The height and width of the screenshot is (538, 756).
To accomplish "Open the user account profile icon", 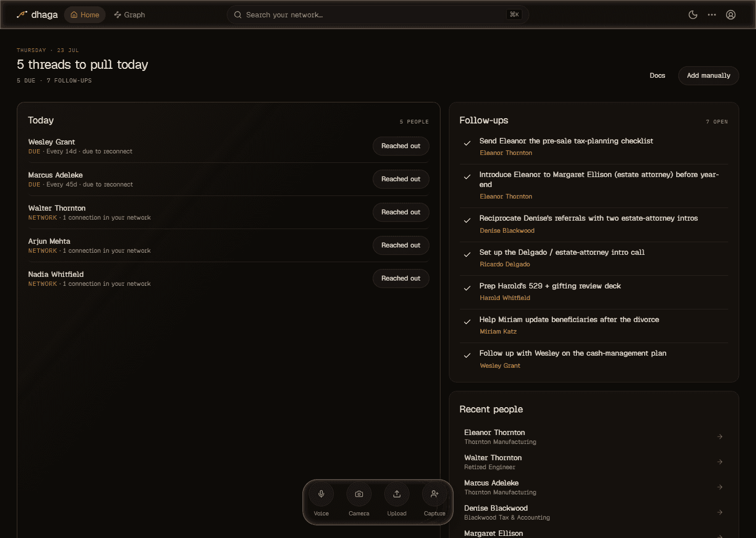I will (731, 15).
